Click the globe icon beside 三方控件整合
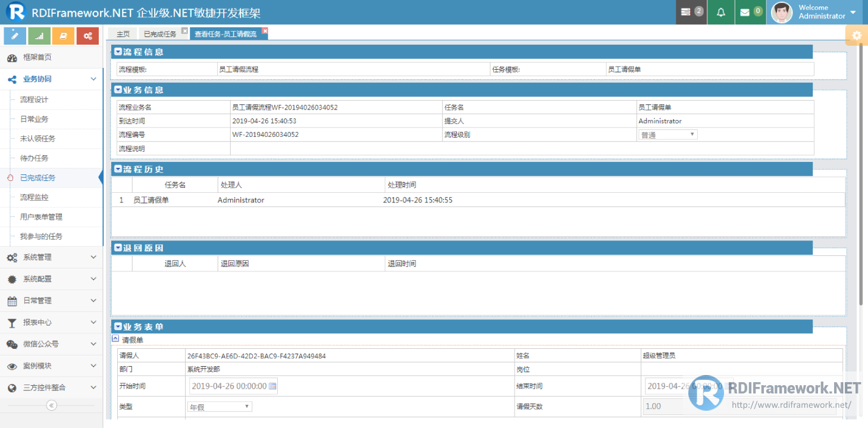This screenshot has height=428, width=868. pyautogui.click(x=12, y=388)
